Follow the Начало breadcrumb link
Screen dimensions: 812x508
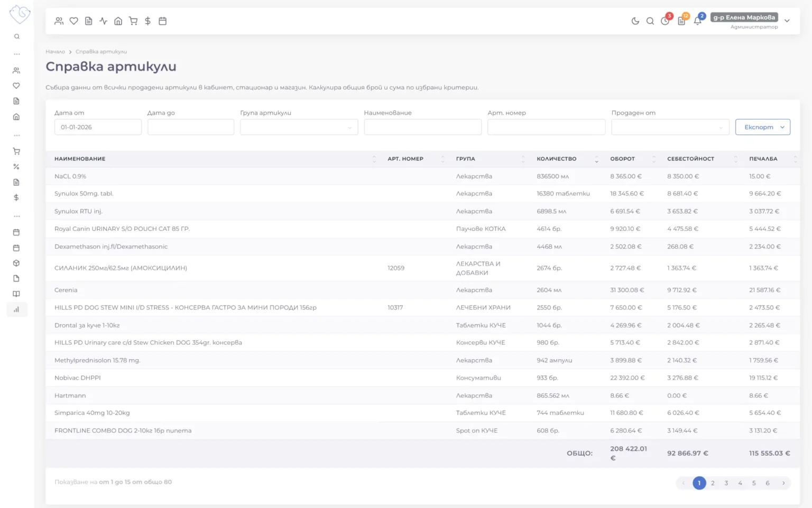[x=55, y=52]
